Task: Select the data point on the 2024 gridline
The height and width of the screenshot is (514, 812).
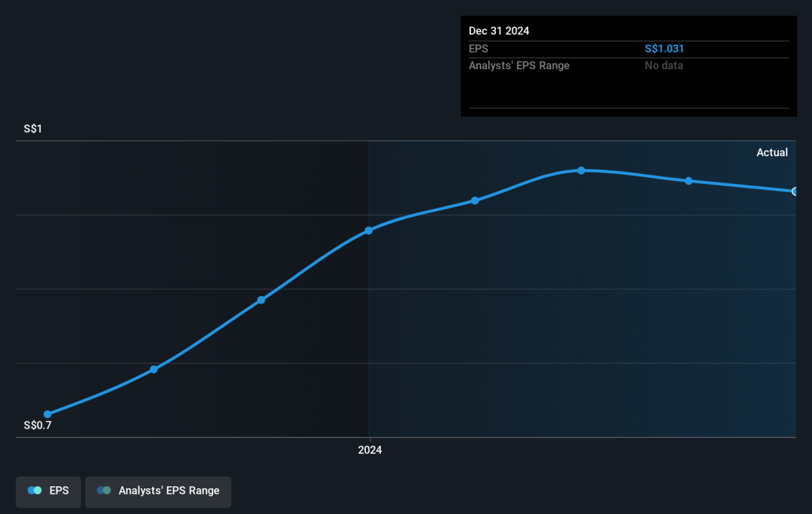Action: coord(369,231)
